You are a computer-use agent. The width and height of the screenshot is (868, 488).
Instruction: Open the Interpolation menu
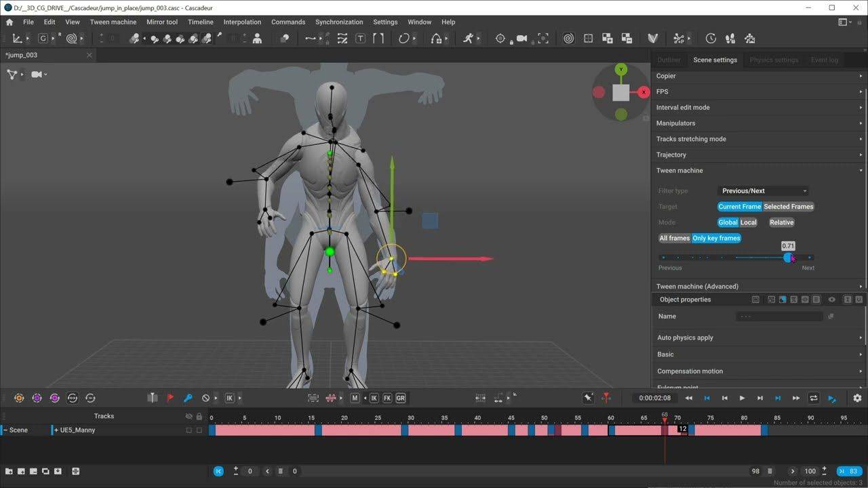pyautogui.click(x=242, y=22)
